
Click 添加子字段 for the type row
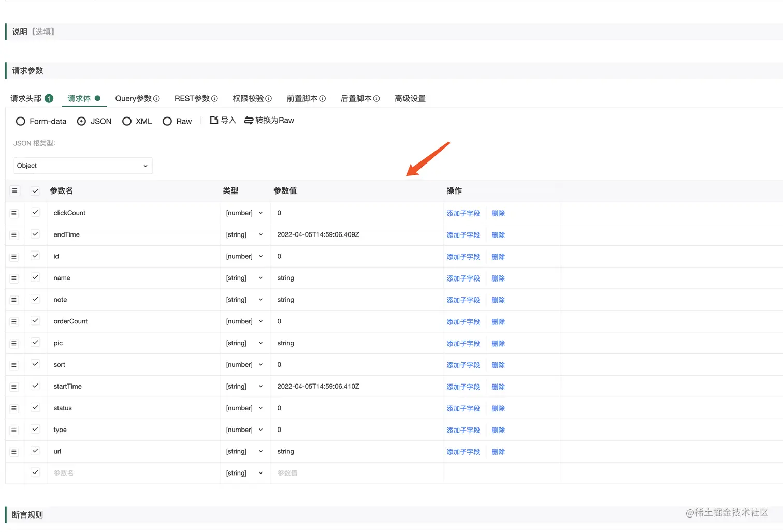(x=463, y=430)
